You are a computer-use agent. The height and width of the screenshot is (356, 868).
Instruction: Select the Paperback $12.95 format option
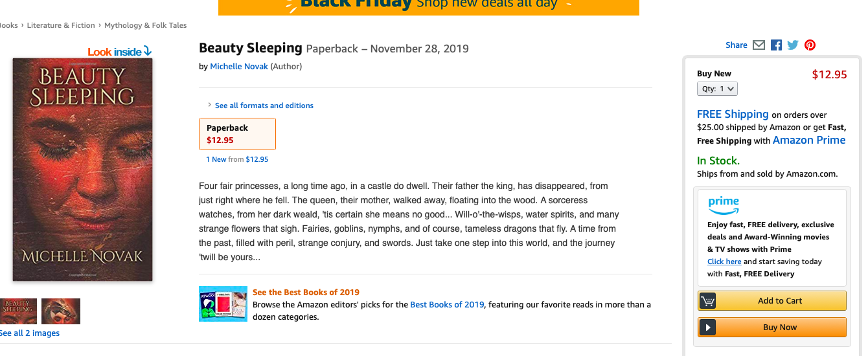pos(237,133)
